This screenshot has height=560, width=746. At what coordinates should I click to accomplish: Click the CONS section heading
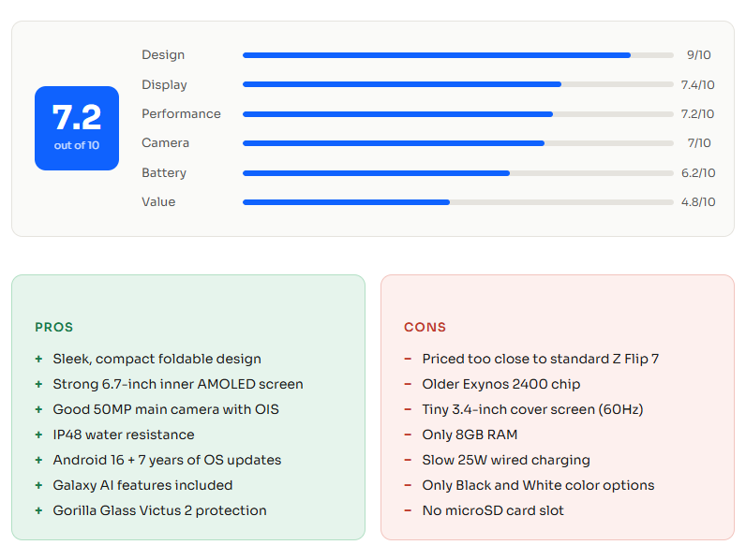pos(425,328)
